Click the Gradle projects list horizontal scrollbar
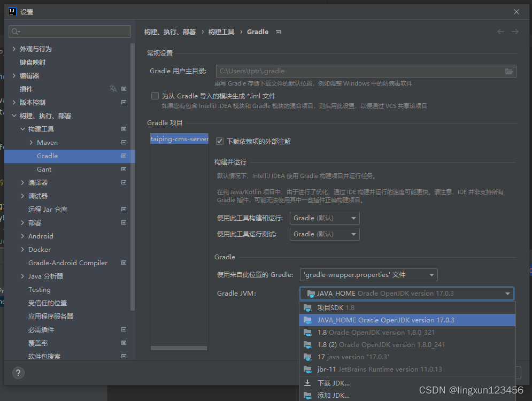532x401 pixels. tap(179, 348)
